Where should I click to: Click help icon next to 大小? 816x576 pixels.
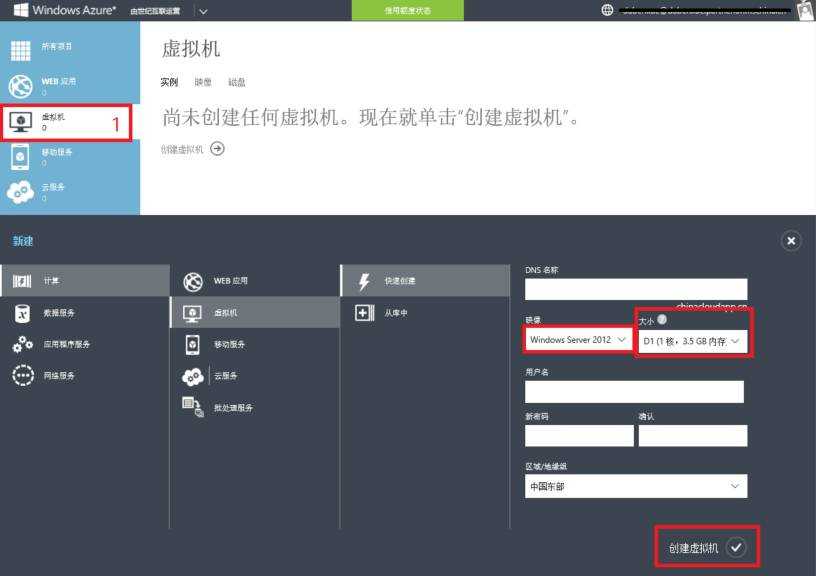662,319
